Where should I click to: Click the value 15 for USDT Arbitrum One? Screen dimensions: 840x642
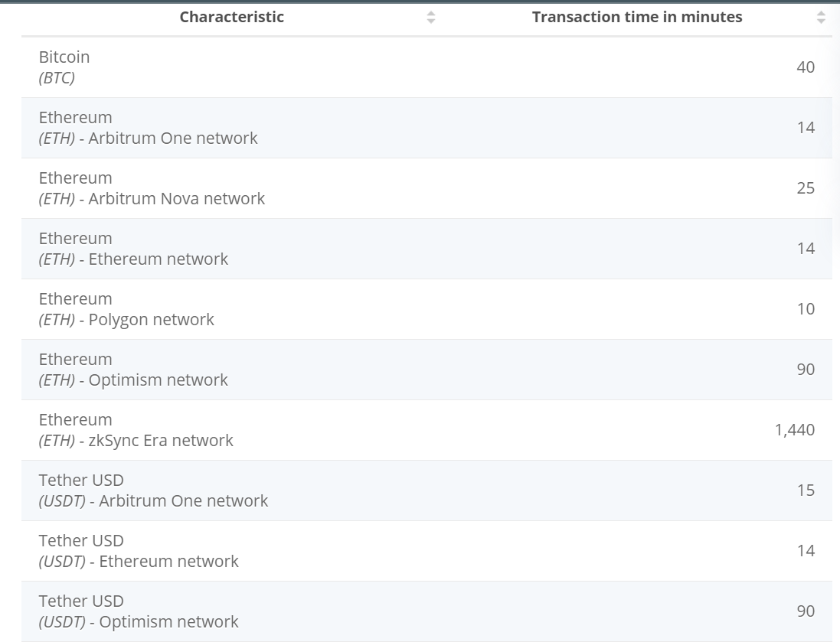click(806, 490)
